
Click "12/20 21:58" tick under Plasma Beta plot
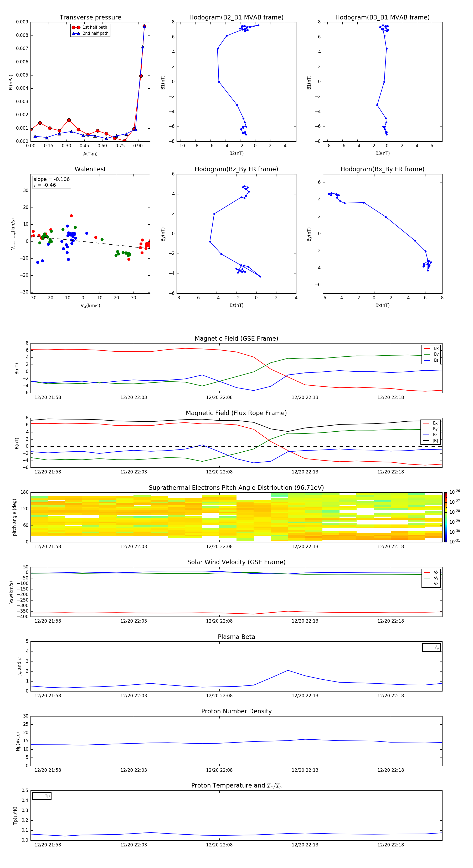point(48,696)
